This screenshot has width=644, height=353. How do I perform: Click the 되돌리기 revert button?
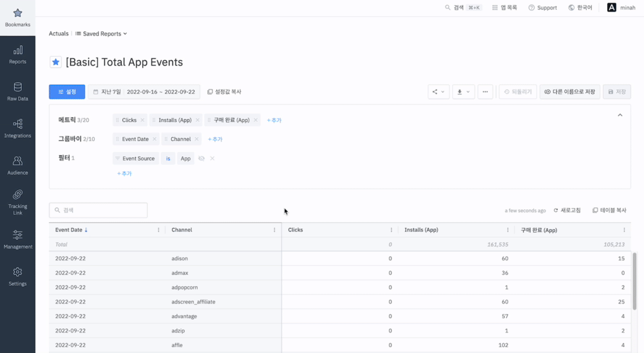pyautogui.click(x=518, y=91)
